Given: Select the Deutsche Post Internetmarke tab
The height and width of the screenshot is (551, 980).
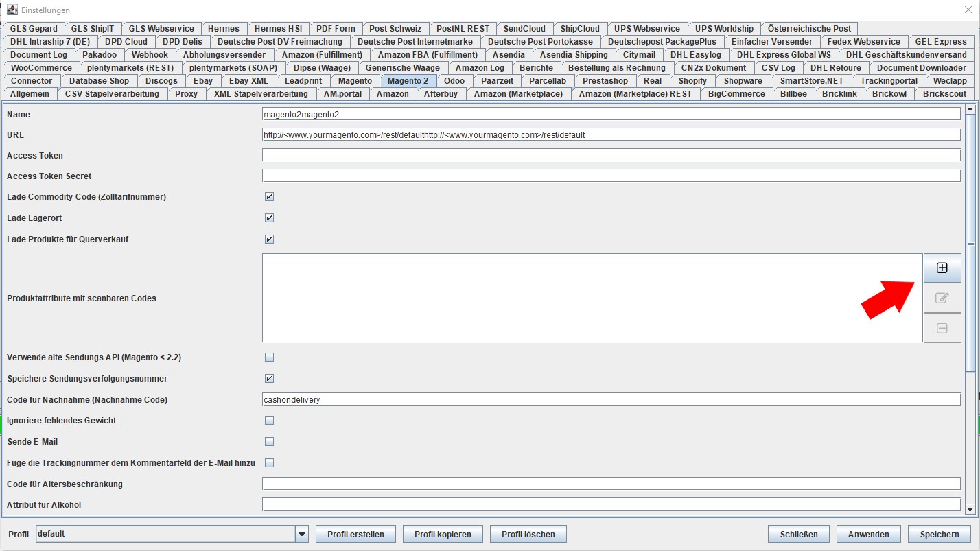Looking at the screenshot, I should [x=415, y=42].
